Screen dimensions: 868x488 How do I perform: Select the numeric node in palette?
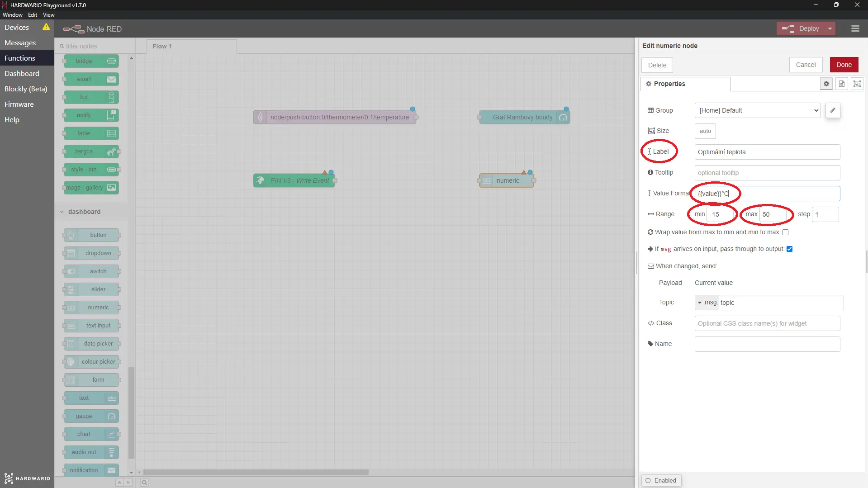tap(91, 308)
